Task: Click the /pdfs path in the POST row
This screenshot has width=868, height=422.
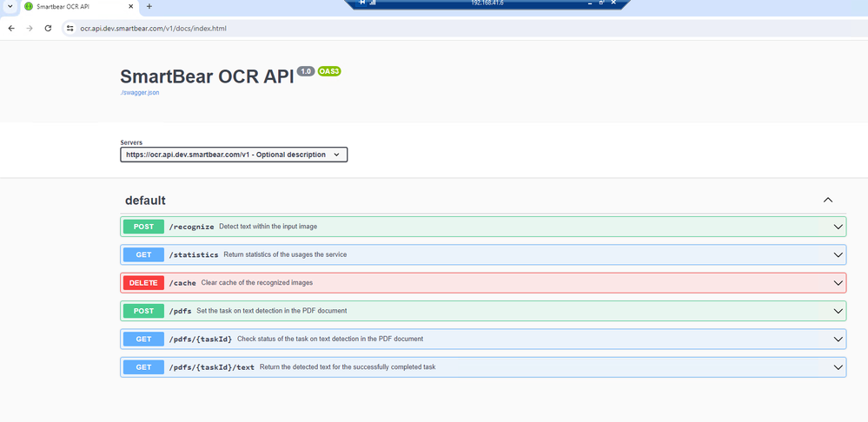Action: [x=181, y=312]
